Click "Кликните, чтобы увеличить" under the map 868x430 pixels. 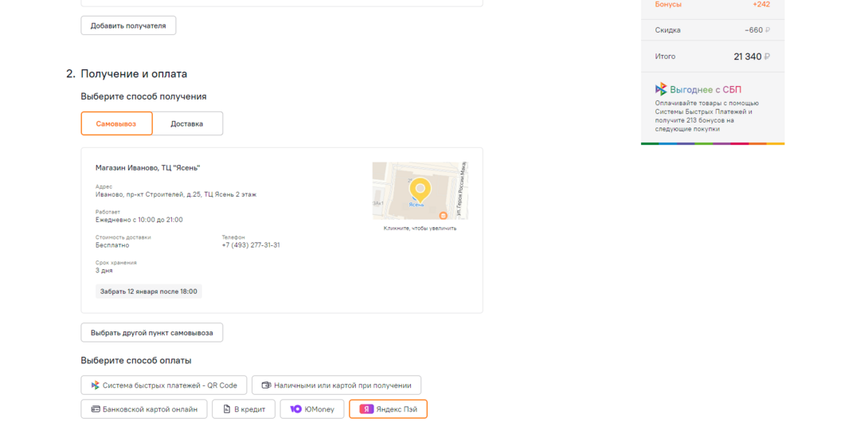click(420, 229)
